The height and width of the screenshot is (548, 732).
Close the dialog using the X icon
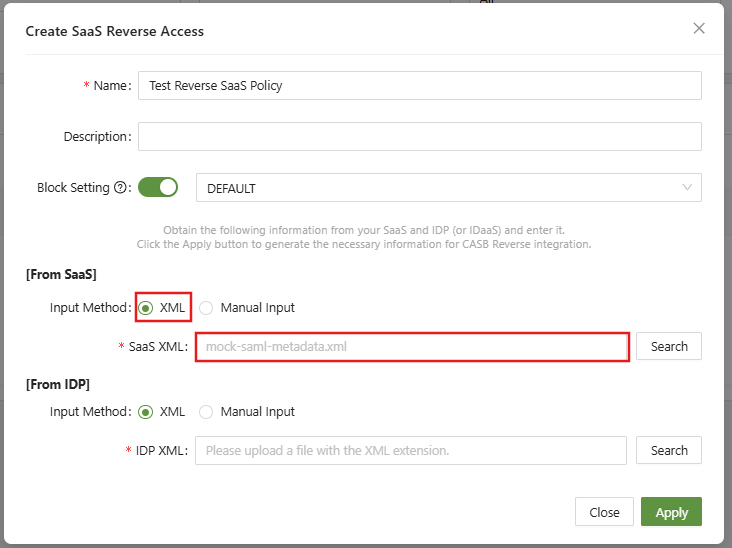pos(699,28)
